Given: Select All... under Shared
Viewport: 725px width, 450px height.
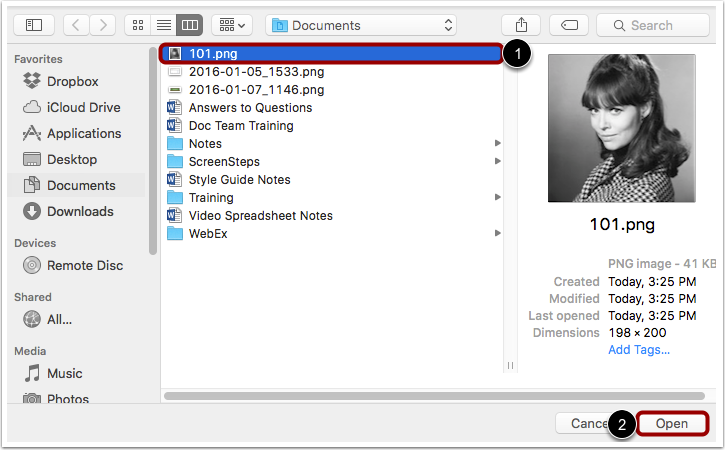Looking at the screenshot, I should tap(48, 319).
